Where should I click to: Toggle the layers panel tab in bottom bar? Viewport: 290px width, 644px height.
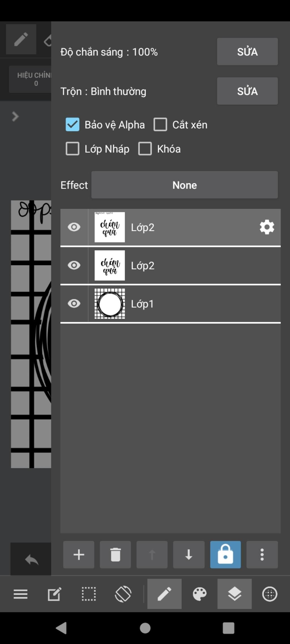234,594
